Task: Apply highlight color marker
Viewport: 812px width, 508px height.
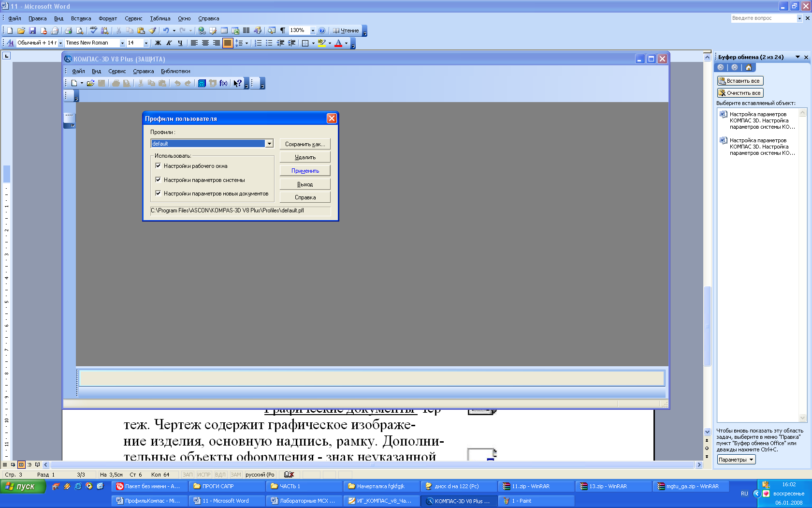Action: point(322,43)
